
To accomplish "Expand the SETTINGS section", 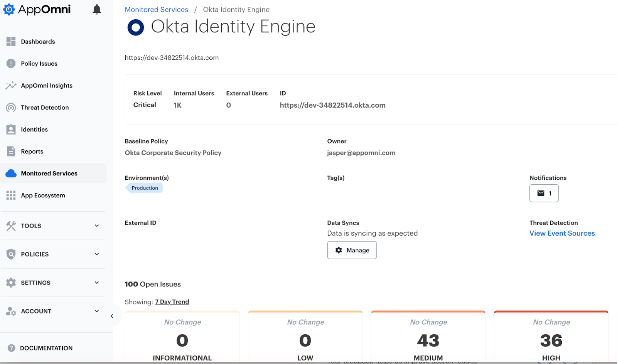I will click(35, 282).
